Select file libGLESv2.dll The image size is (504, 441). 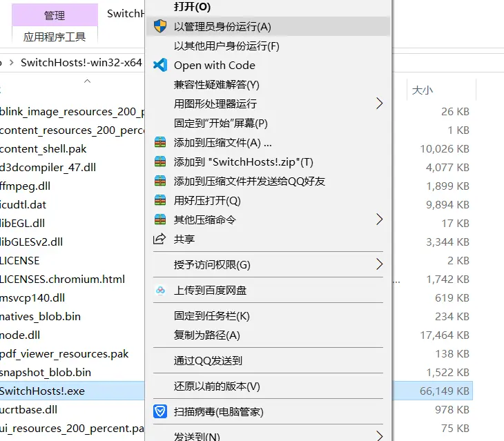pos(31,242)
